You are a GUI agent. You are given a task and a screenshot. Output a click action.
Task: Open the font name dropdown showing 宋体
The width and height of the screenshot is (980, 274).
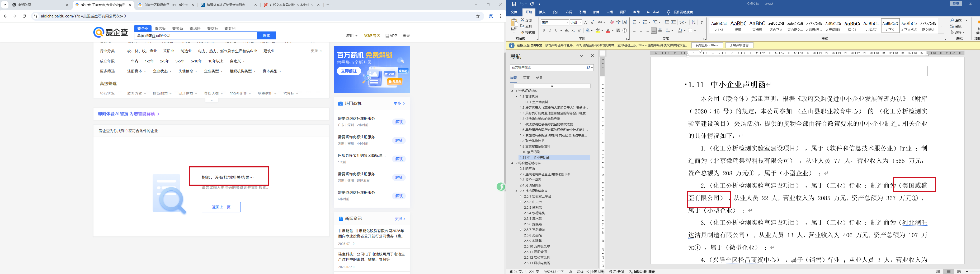567,22
